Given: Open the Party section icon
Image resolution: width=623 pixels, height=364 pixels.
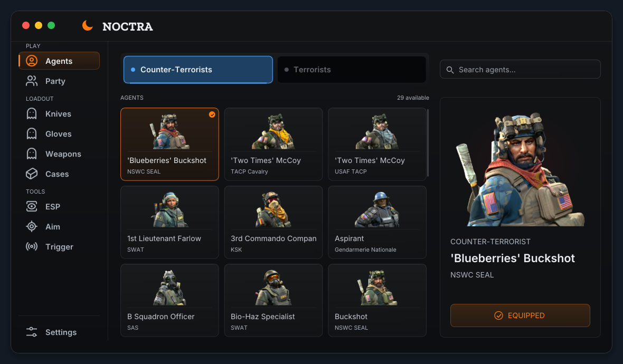Looking at the screenshot, I should [32, 81].
